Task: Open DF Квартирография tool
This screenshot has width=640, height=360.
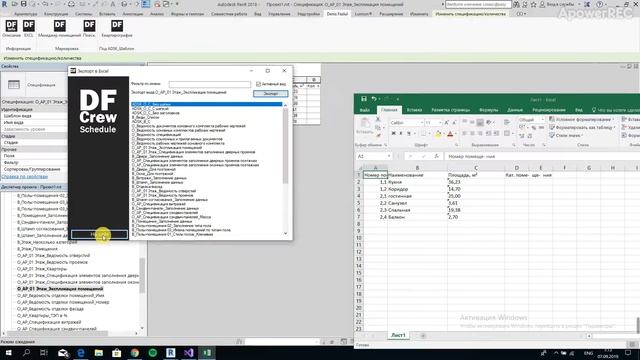Action: (x=117, y=26)
